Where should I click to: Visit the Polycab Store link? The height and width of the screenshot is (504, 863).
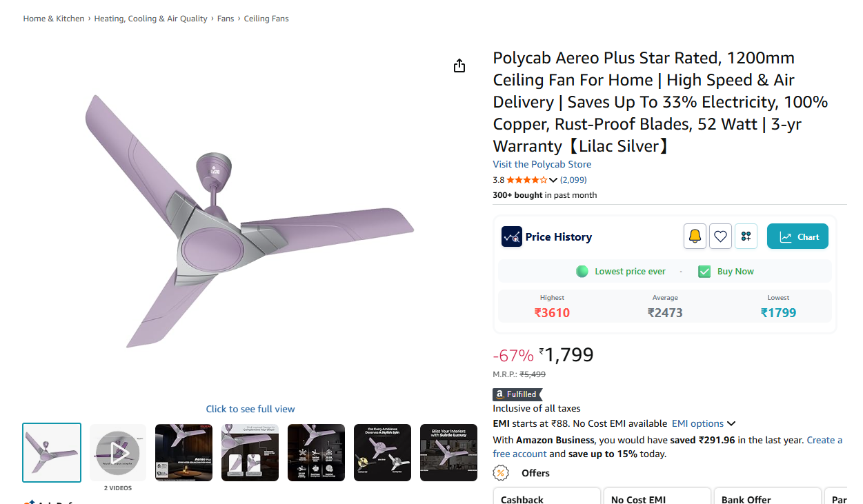542,164
